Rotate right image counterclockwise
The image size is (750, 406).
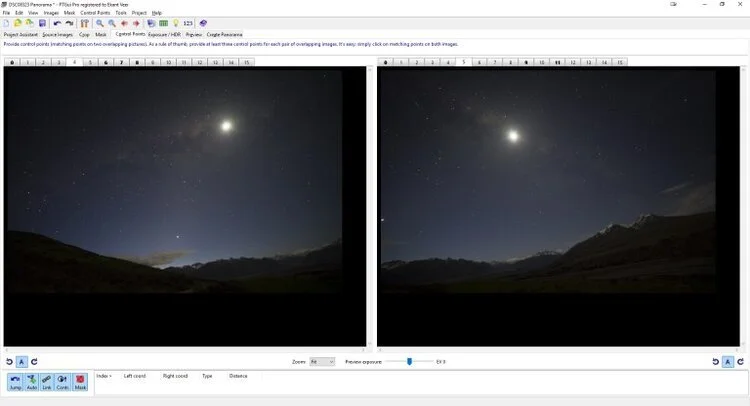716,362
